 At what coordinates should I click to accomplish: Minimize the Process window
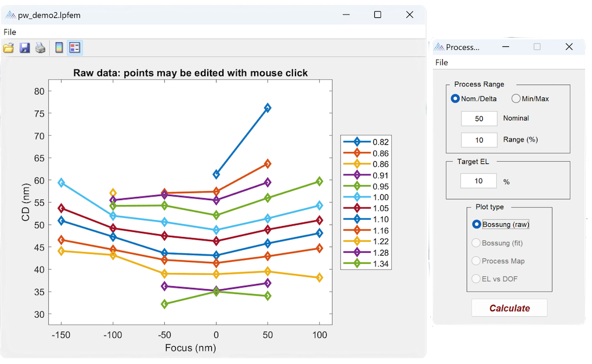point(506,47)
